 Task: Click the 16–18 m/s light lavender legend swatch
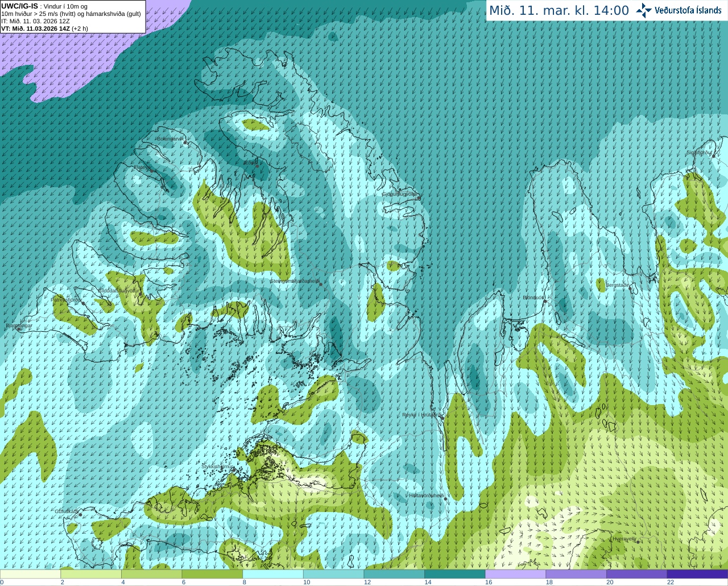click(515, 574)
